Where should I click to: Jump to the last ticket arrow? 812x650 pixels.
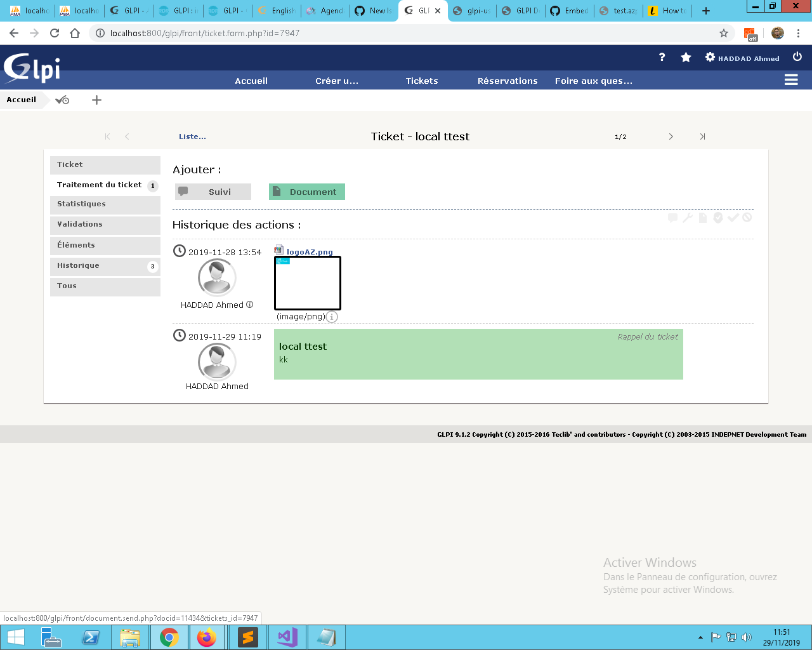(702, 136)
